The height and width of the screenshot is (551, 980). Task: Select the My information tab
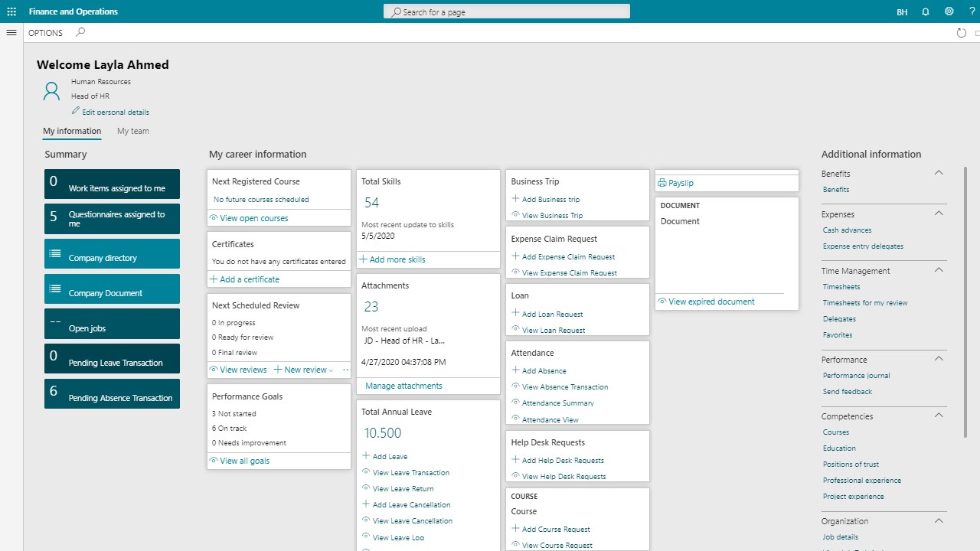click(72, 131)
